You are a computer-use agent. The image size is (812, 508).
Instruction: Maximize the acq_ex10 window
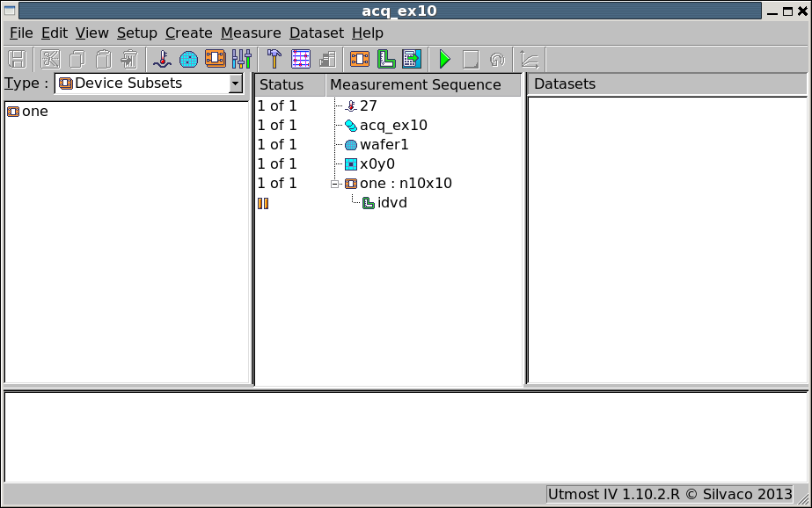point(787,11)
